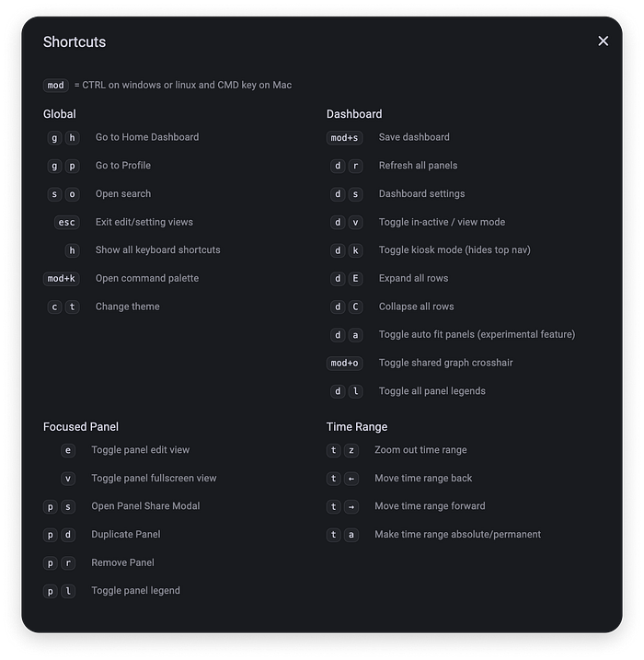Click the 'Collapse all rows' shortcut entry

[417, 307]
